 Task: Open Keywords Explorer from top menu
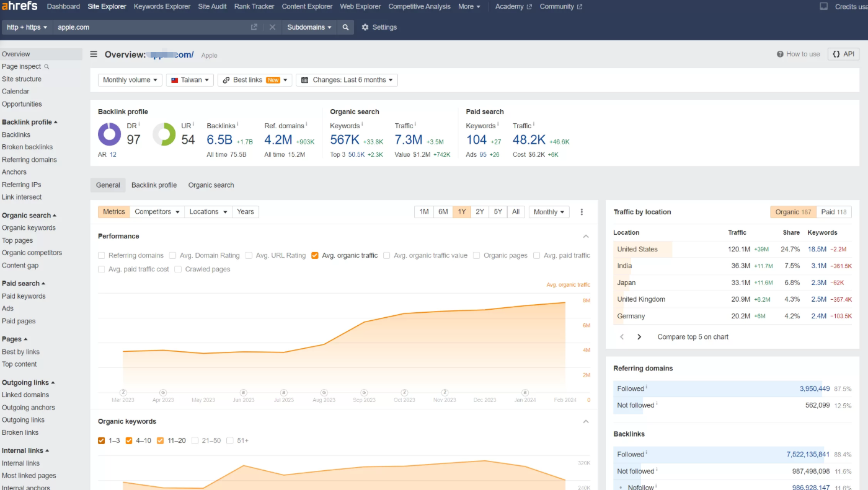tap(162, 6)
